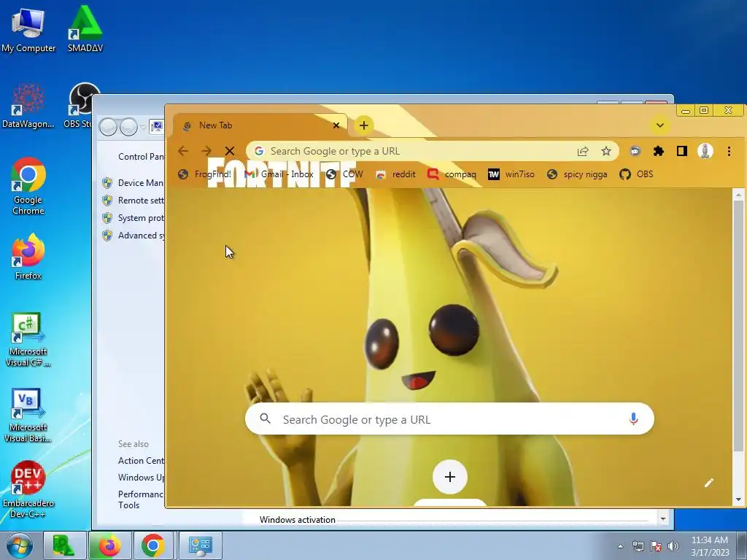The width and height of the screenshot is (747, 560).
Task: Click back button in System window
Action: pos(108,127)
